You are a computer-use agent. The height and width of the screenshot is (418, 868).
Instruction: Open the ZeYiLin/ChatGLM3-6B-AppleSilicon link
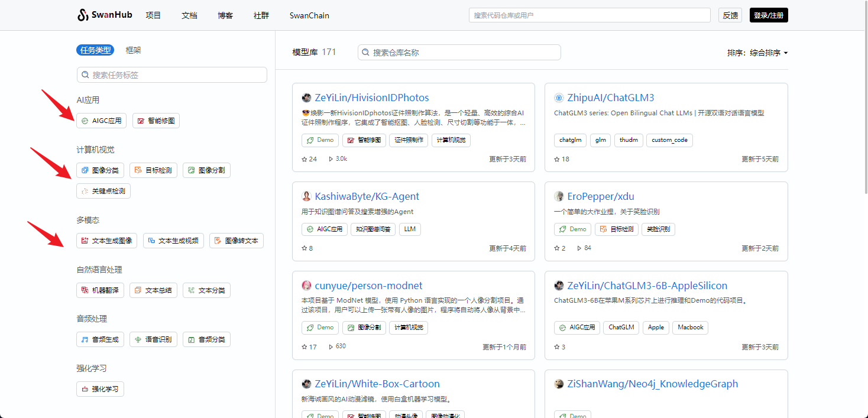point(647,286)
